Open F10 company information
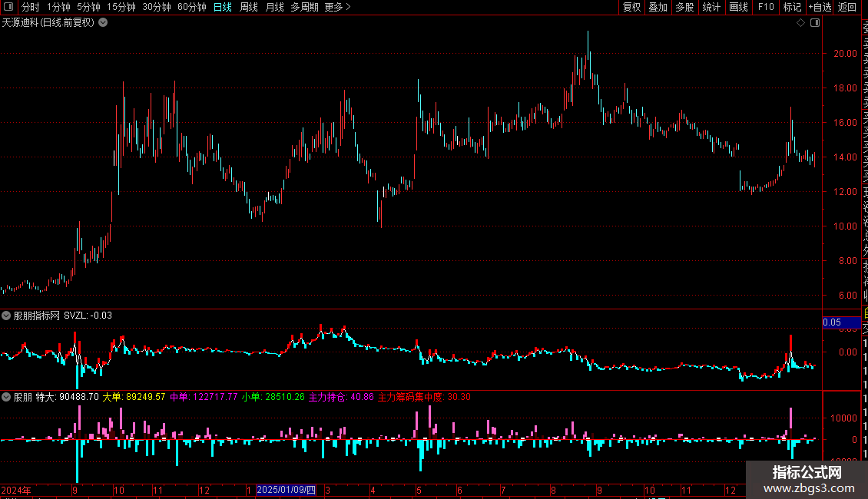The image size is (868, 499). 766,7
